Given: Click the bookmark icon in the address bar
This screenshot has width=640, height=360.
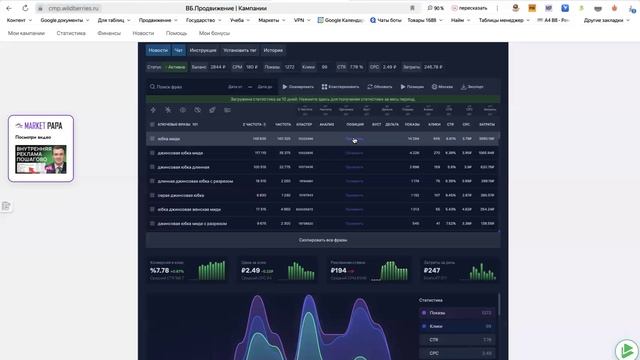Looking at the screenshot, I should (412, 8).
